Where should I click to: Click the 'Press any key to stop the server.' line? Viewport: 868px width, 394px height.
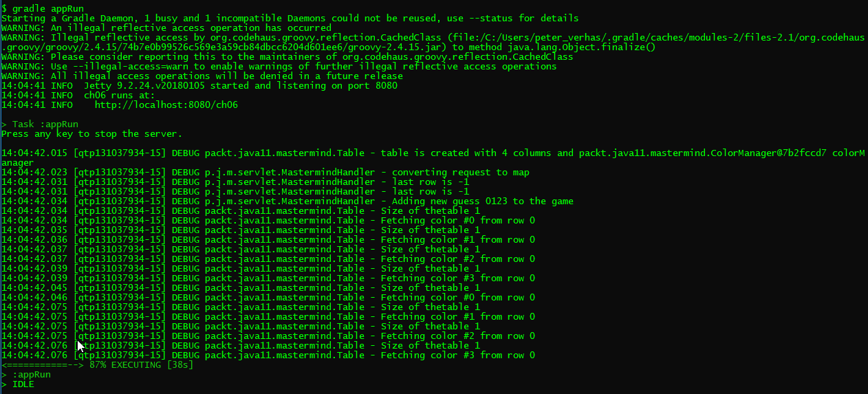pos(92,133)
